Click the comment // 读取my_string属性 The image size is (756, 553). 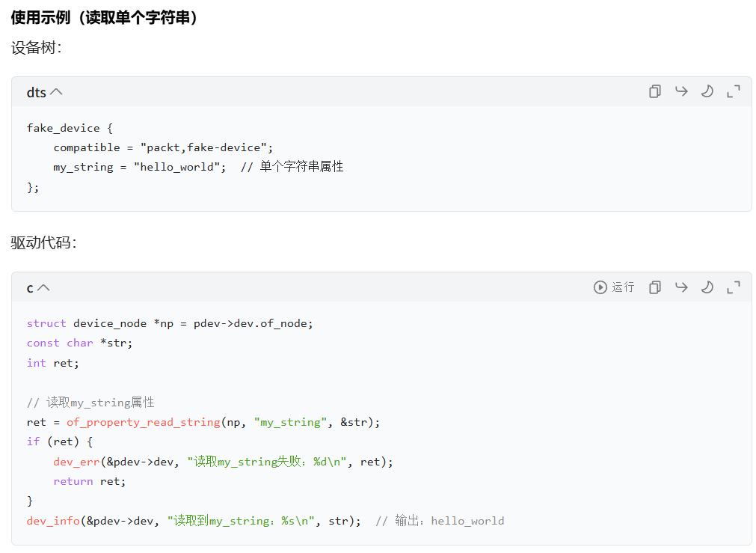[x=90, y=403]
